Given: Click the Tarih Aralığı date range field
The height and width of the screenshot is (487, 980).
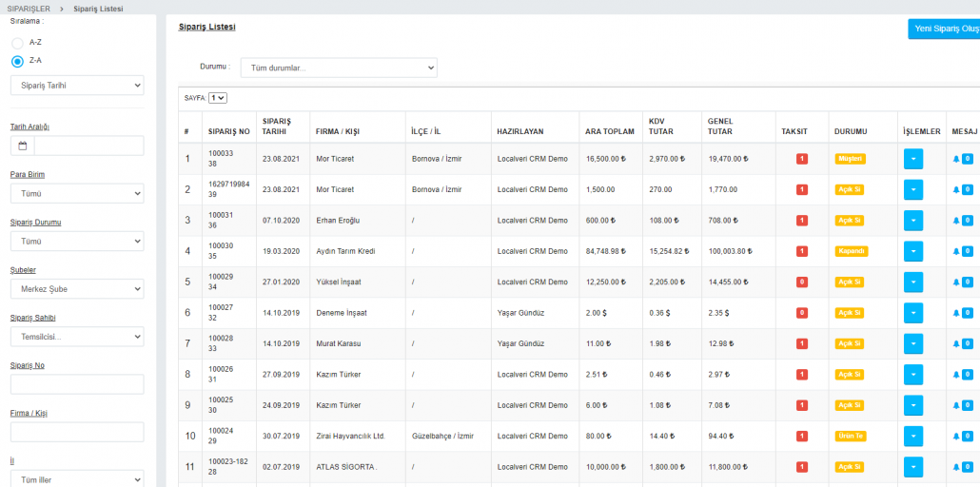Looking at the screenshot, I should [88, 146].
